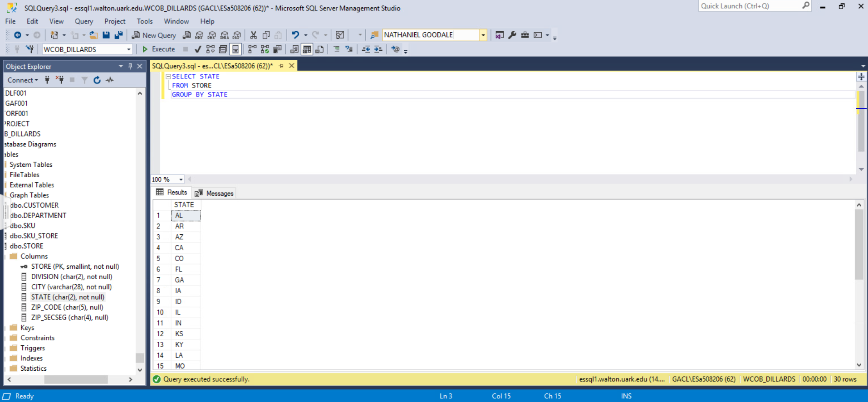The image size is (868, 402).
Task: Click the Open File folder icon
Action: coord(93,35)
